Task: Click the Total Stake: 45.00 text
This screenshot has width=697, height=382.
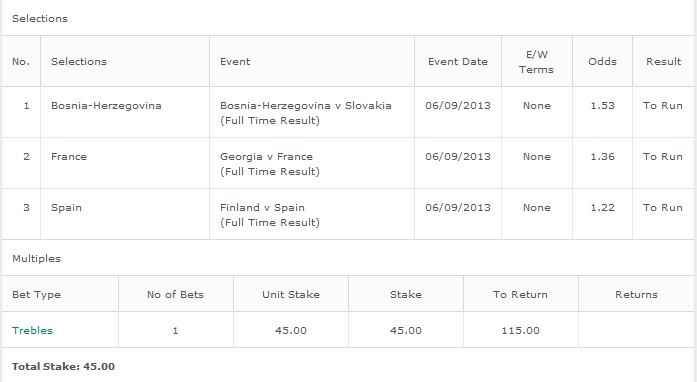Action: point(63,366)
